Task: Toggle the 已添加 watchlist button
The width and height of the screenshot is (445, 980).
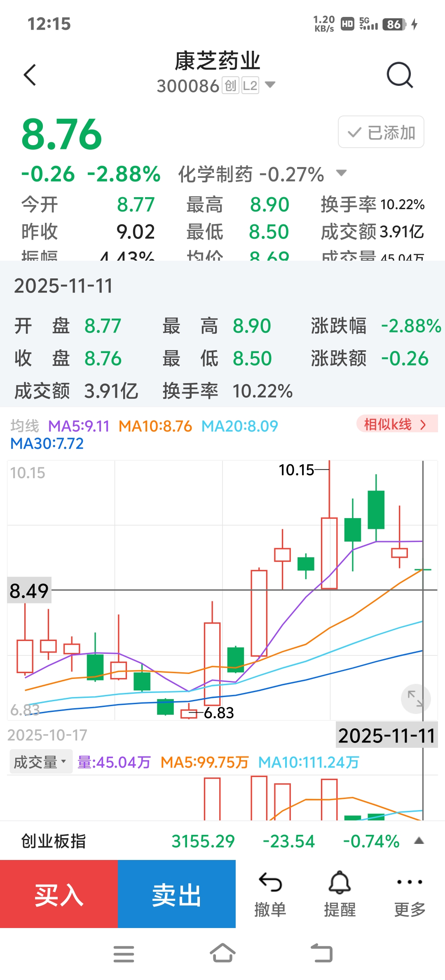Action: (381, 132)
